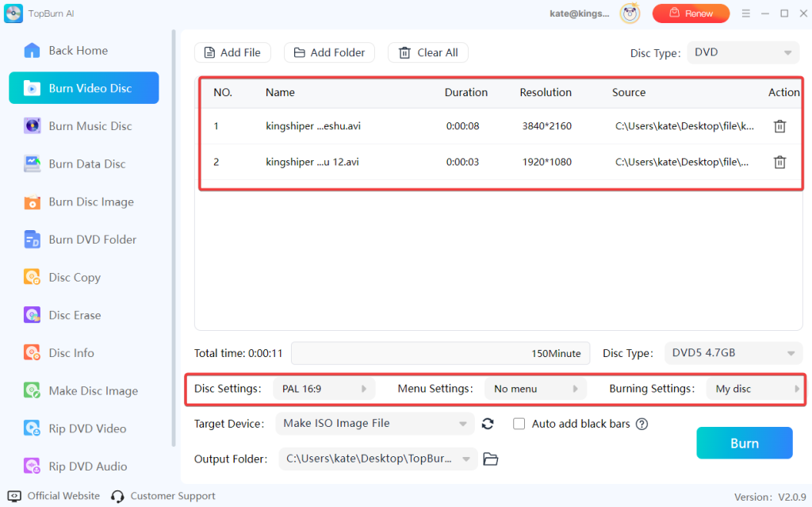Open the output folder browse icon
Screen dimensions: 812x507
pyautogui.click(x=490, y=459)
